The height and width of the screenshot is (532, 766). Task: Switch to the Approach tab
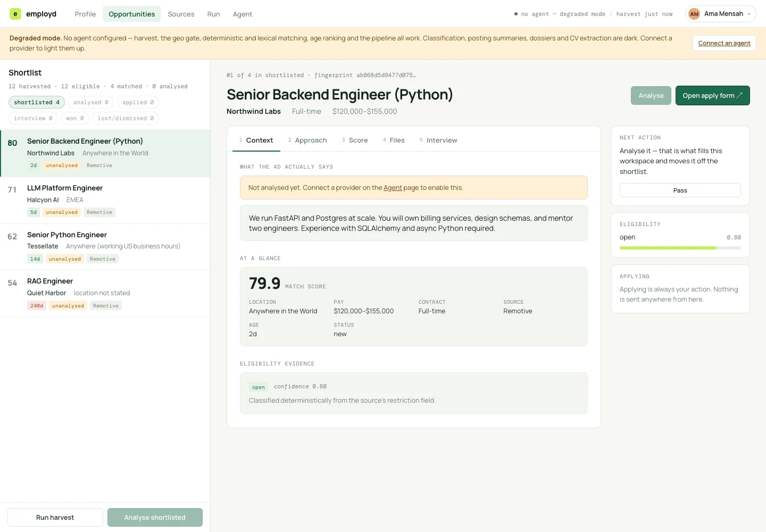click(307, 140)
